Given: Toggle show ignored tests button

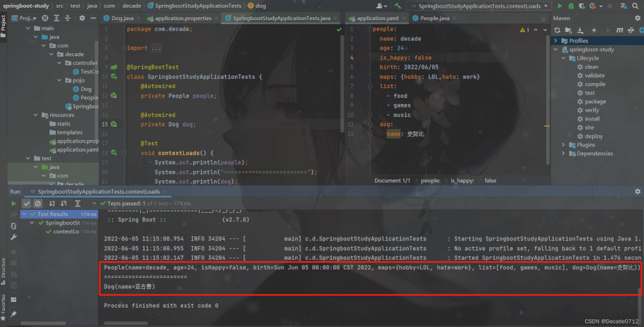Looking at the screenshot, I should point(38,204).
